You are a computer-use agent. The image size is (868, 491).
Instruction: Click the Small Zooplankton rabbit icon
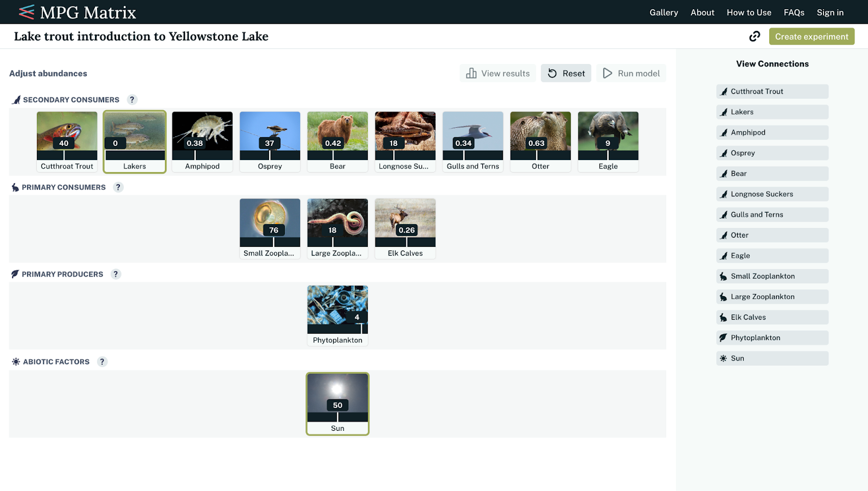pyautogui.click(x=723, y=276)
